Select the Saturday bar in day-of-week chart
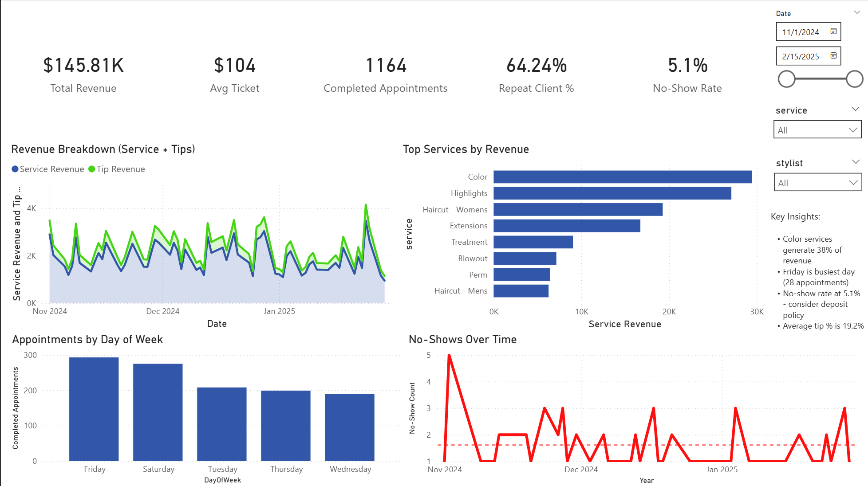This screenshot has height=486, width=868. 158,412
